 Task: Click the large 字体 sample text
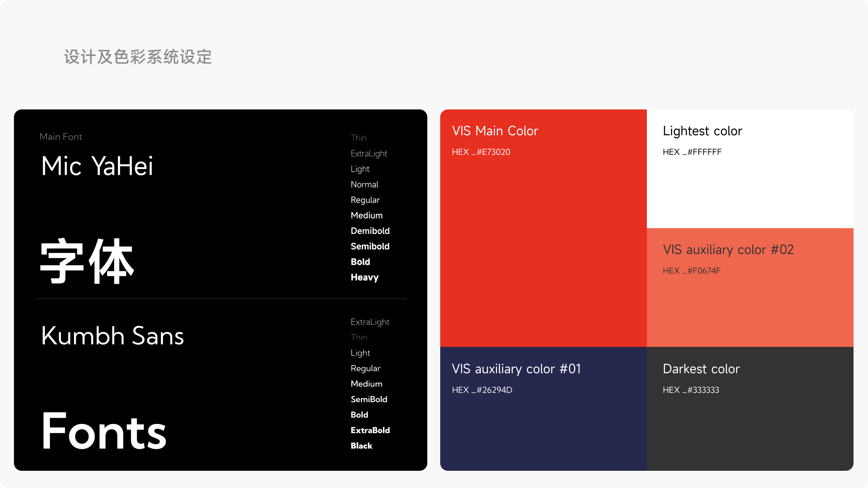(x=87, y=262)
